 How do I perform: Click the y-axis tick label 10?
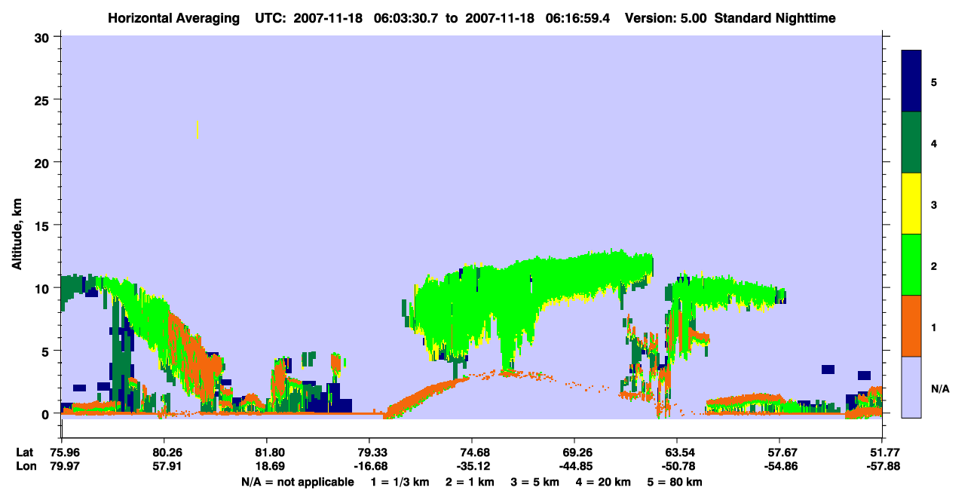point(43,288)
